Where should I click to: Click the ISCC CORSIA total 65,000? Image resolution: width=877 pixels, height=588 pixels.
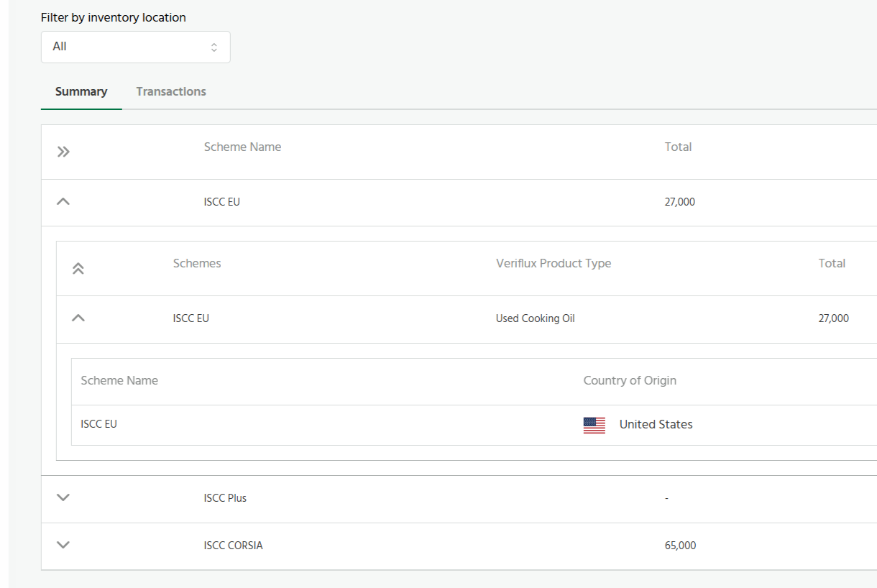click(x=681, y=546)
